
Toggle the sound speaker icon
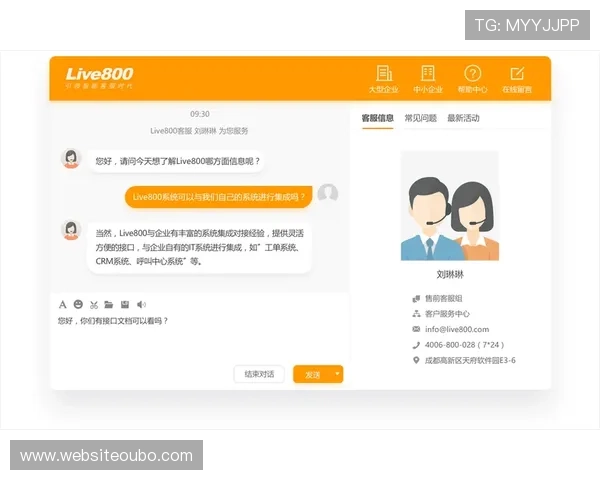pyautogui.click(x=141, y=305)
